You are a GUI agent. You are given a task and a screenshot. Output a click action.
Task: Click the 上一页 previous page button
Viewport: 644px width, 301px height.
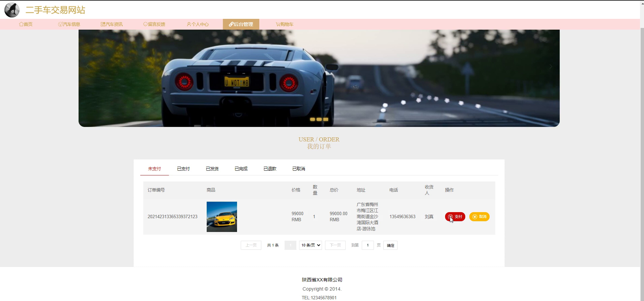(x=251, y=245)
